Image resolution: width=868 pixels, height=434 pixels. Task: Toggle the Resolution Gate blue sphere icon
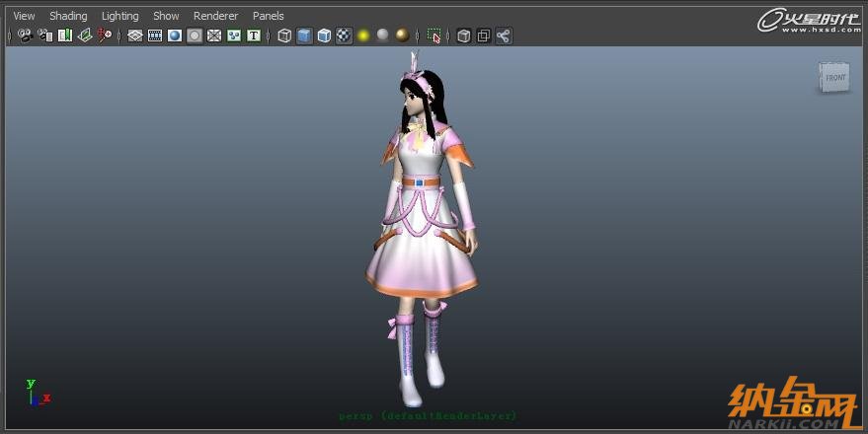[x=175, y=36]
